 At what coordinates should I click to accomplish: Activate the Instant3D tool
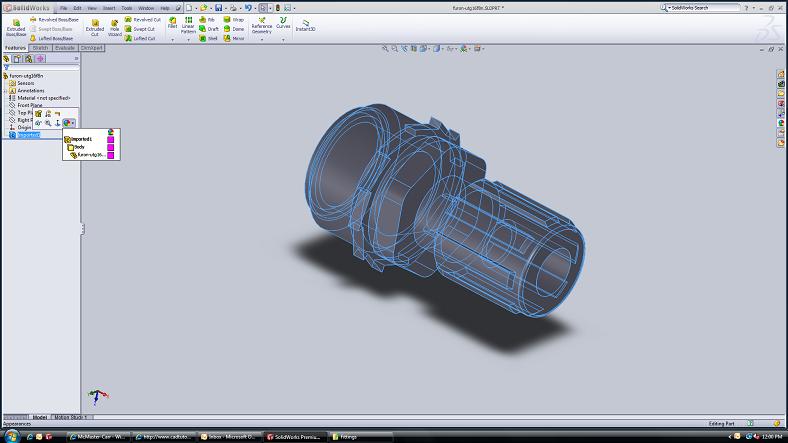pos(305,24)
